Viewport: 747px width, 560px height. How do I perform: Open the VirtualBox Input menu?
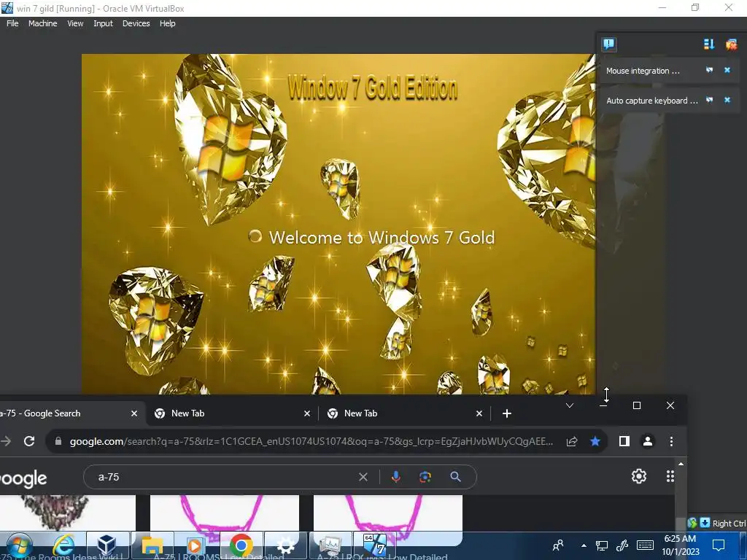(x=103, y=23)
